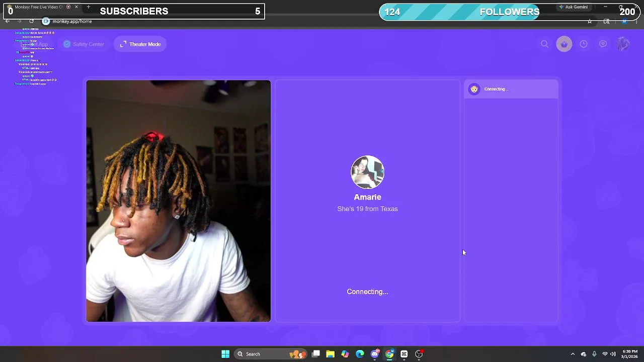Click the monkey avatar in chat panel

(x=474, y=89)
